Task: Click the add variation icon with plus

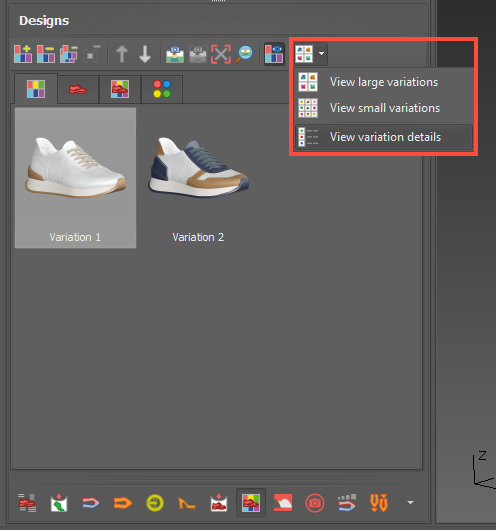Action: 23,54
